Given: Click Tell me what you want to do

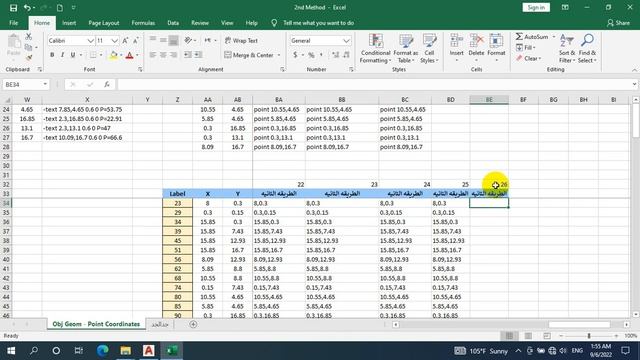Looking at the screenshot, I should (x=318, y=23).
